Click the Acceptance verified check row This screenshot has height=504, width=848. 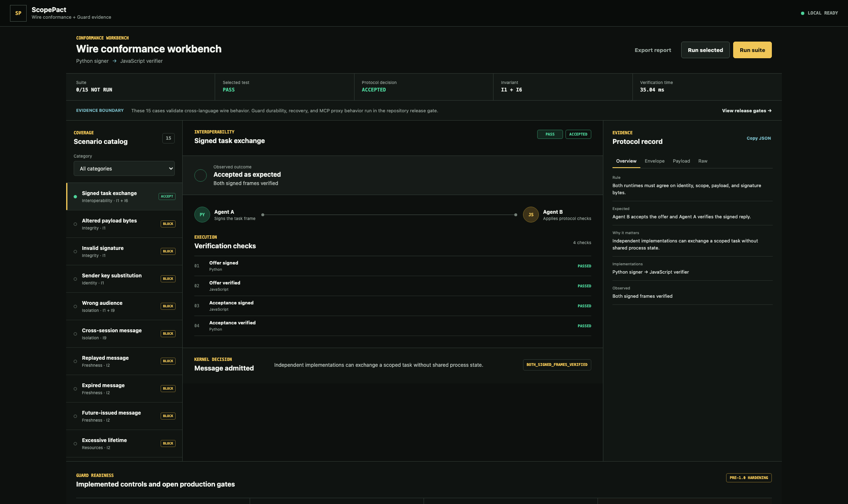(x=393, y=326)
